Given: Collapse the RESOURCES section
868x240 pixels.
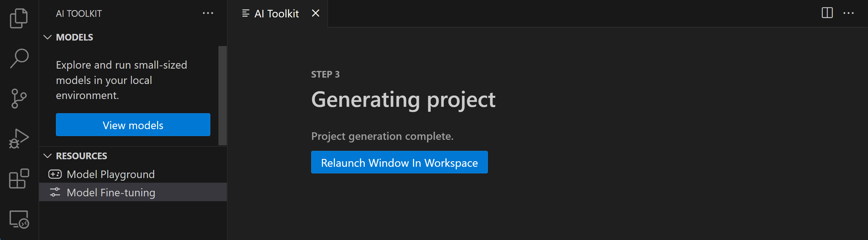Looking at the screenshot, I should click(x=48, y=156).
